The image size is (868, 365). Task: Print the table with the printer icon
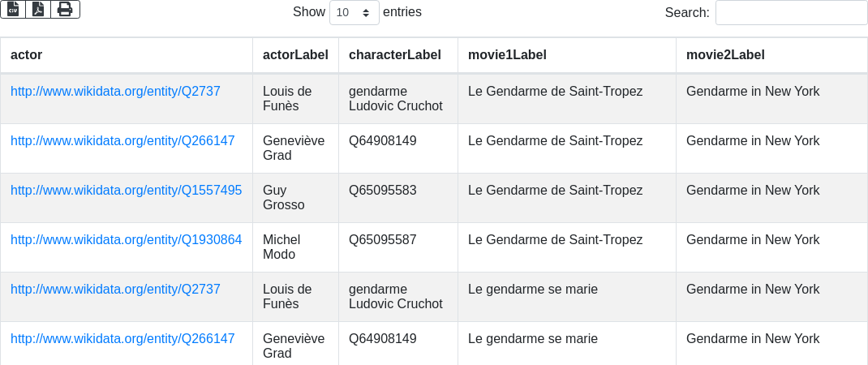[66, 9]
